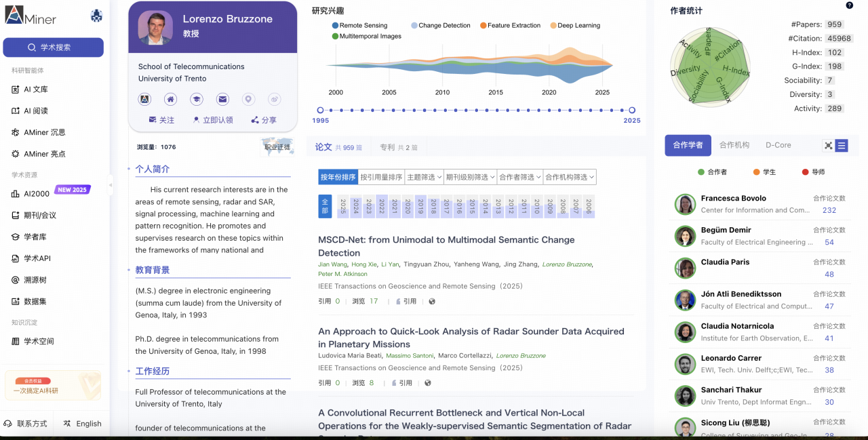Click Multitemporal Images legend swatch
Image resolution: width=868 pixels, height=440 pixels.
[x=335, y=37]
